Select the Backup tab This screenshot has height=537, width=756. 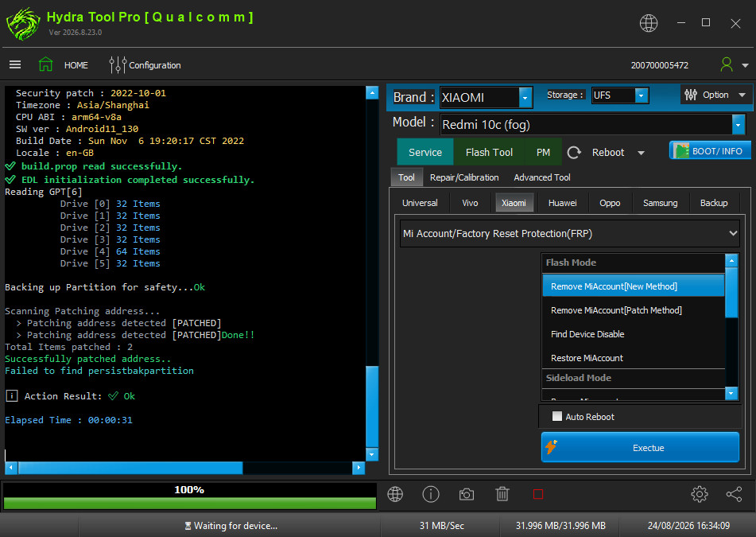pyautogui.click(x=714, y=203)
